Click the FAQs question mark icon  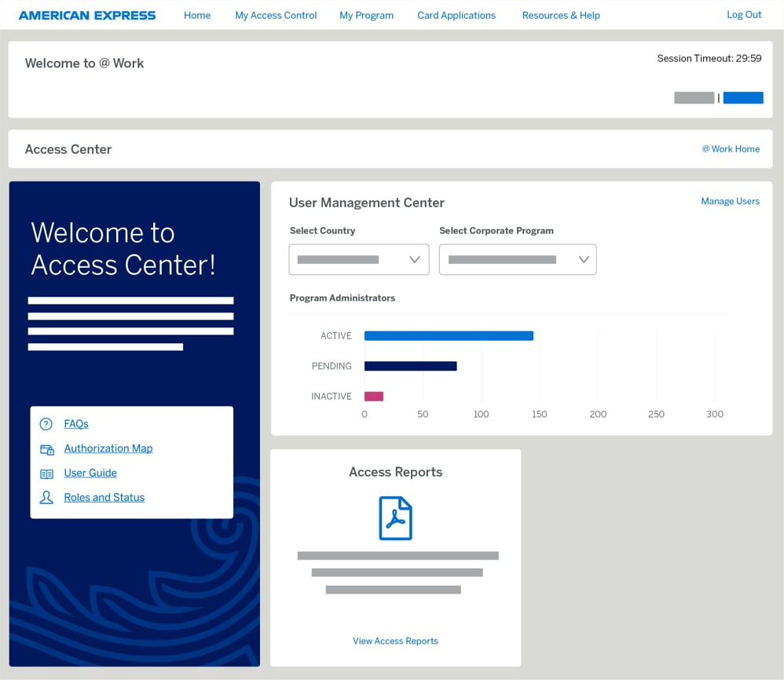coord(46,424)
